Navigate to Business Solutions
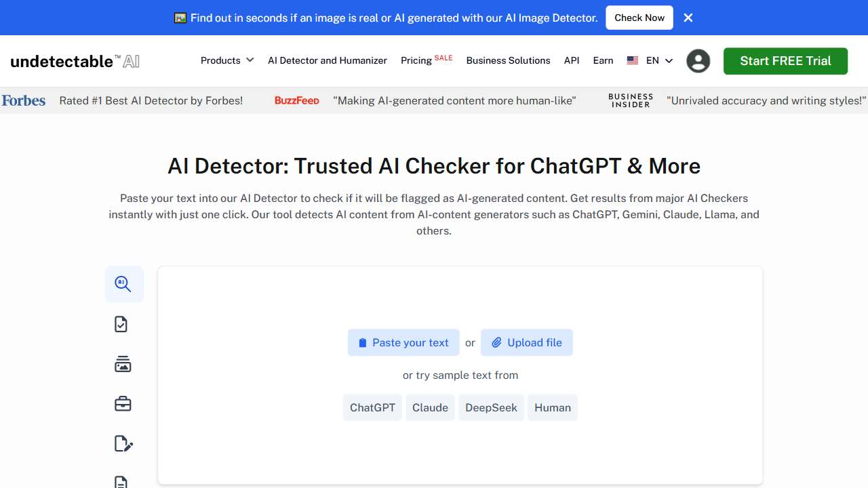 (508, 60)
